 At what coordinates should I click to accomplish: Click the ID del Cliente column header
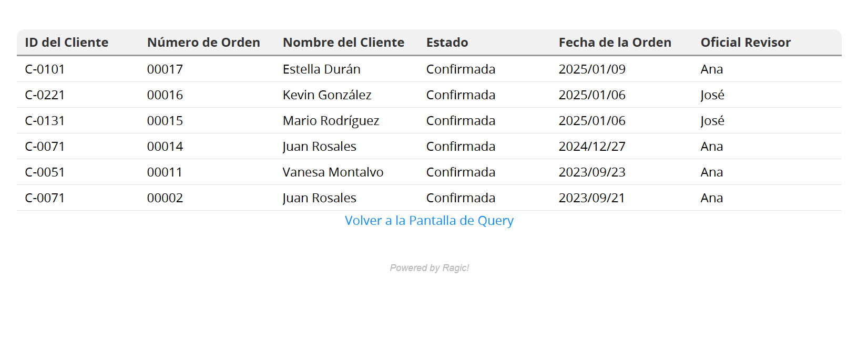[67, 43]
